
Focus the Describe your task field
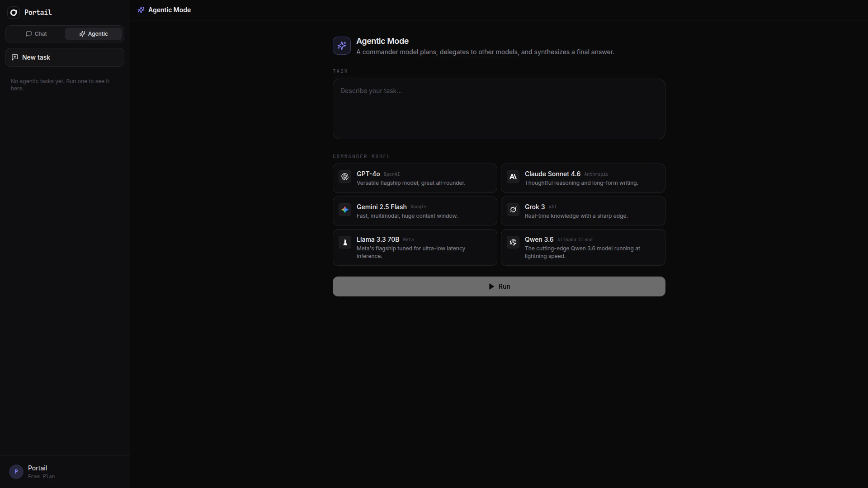[x=499, y=109]
